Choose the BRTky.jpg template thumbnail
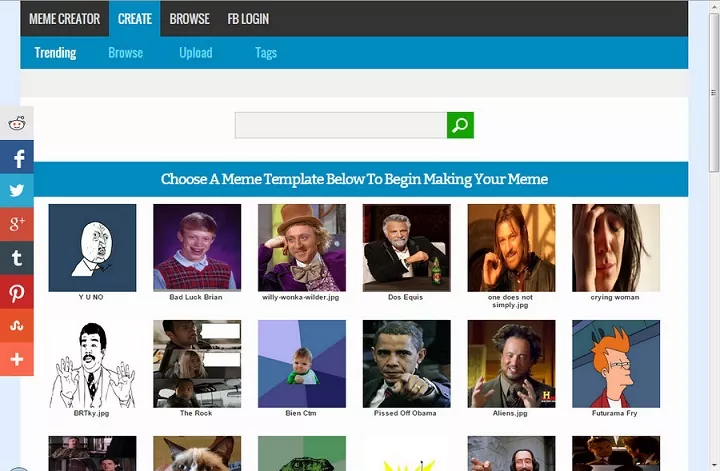The image size is (720, 471). (92, 364)
